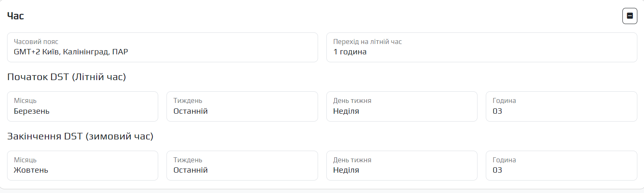Open the DST end Місяць field (Жовтень)
This screenshot has width=644, height=193.
tap(83, 165)
